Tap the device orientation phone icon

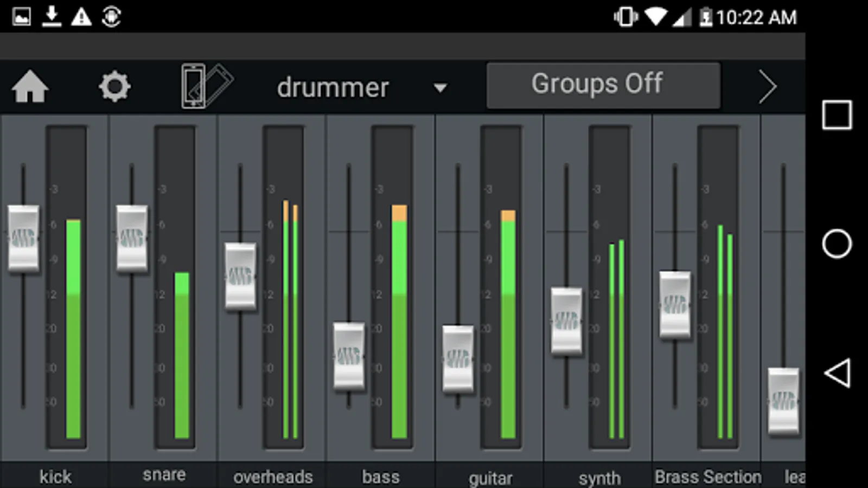[206, 86]
